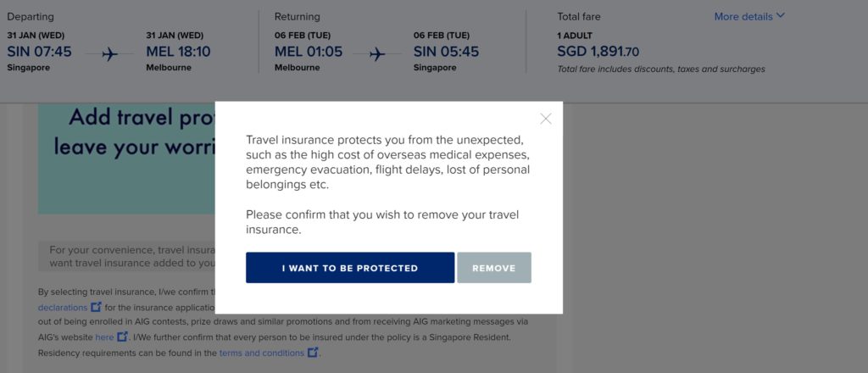Screen dimensions: 868x373
Task: Click external icon after terms and conditions
Action: point(313,352)
